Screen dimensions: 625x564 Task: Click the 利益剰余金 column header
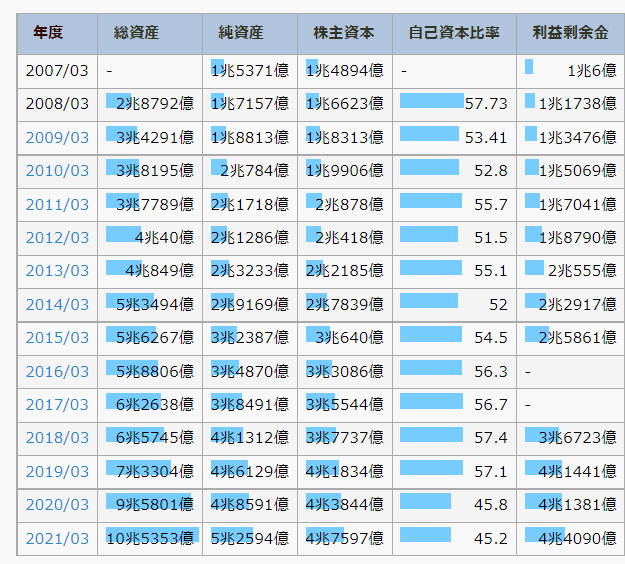pos(570,34)
